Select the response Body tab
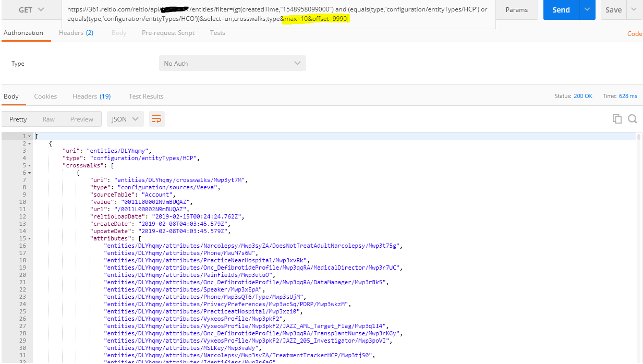 (11, 96)
